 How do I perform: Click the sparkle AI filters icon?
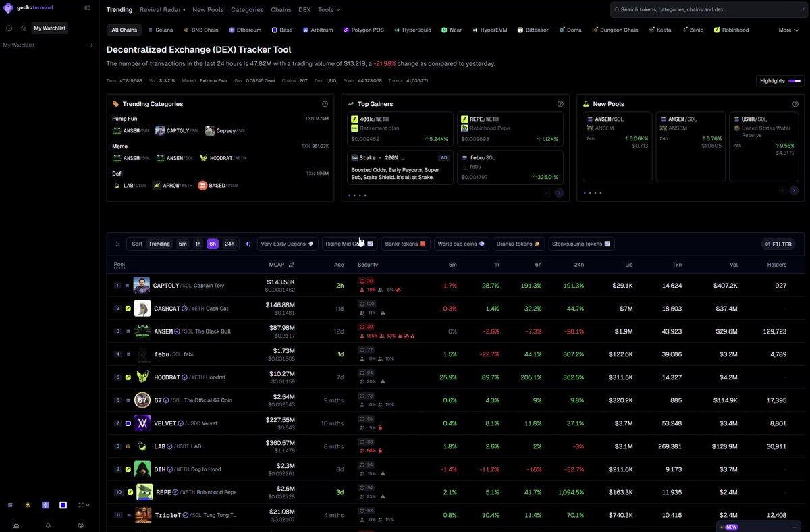pos(248,244)
